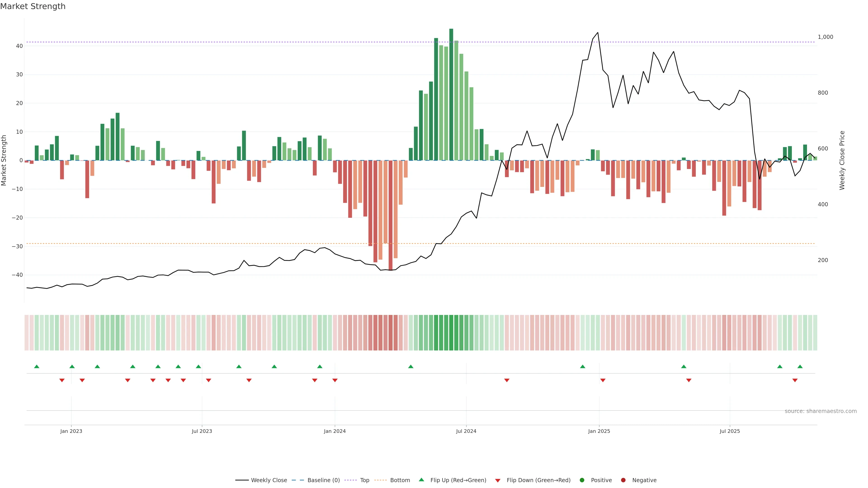This screenshot has width=868, height=488.
Task: Click the Jan 2024 x-axis label
Action: [335, 431]
